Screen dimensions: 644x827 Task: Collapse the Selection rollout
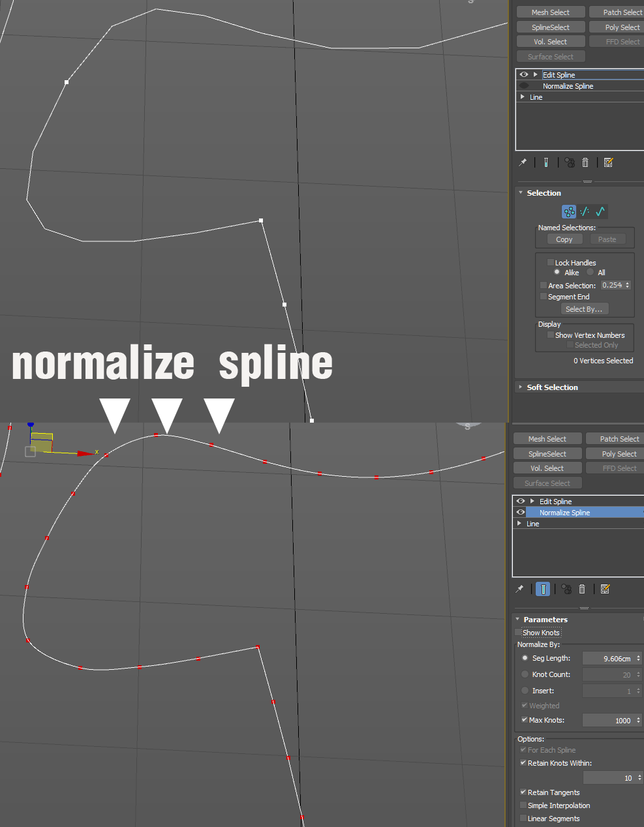tap(521, 192)
